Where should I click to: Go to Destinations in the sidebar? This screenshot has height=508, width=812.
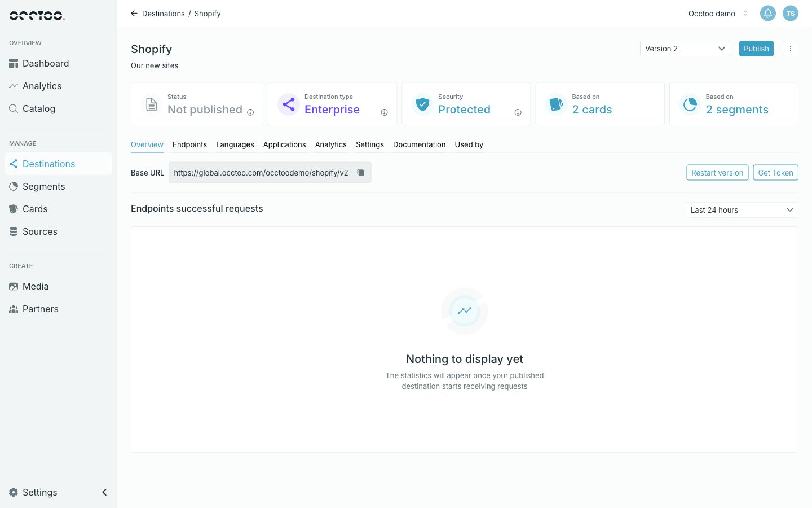point(58,164)
